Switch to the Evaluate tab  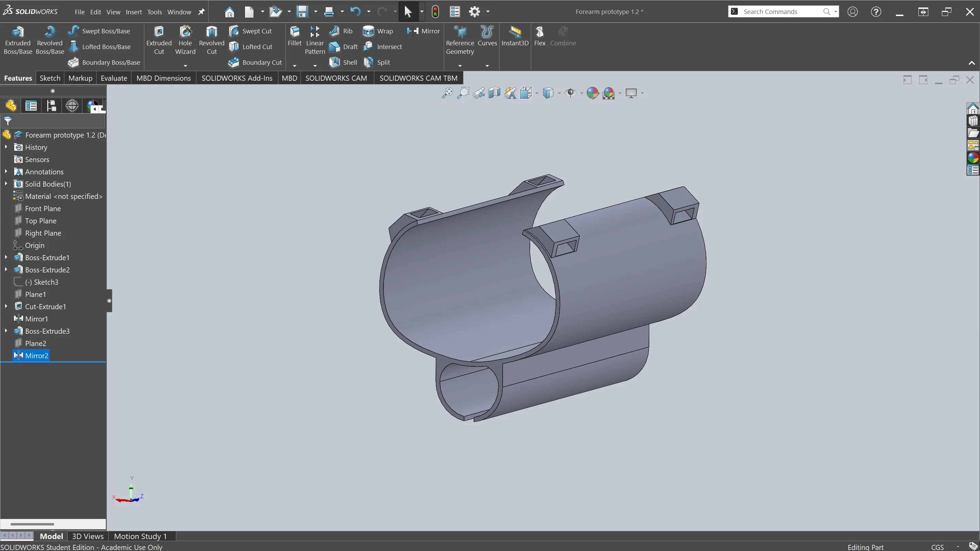click(114, 78)
